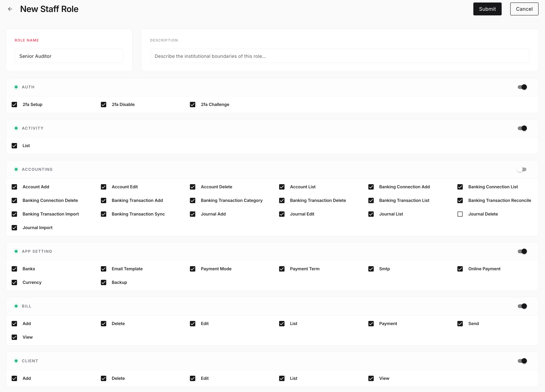Deselect the Send permission under Bill

coord(460,324)
